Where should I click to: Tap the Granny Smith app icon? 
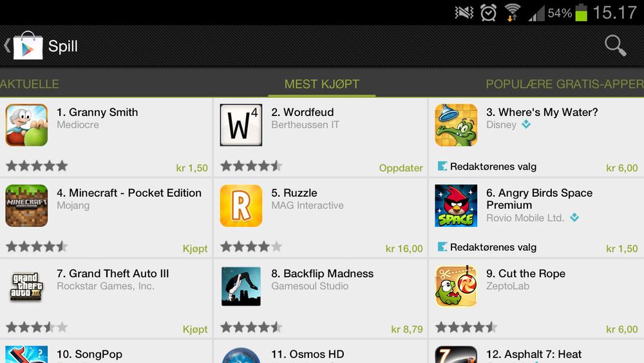(26, 125)
